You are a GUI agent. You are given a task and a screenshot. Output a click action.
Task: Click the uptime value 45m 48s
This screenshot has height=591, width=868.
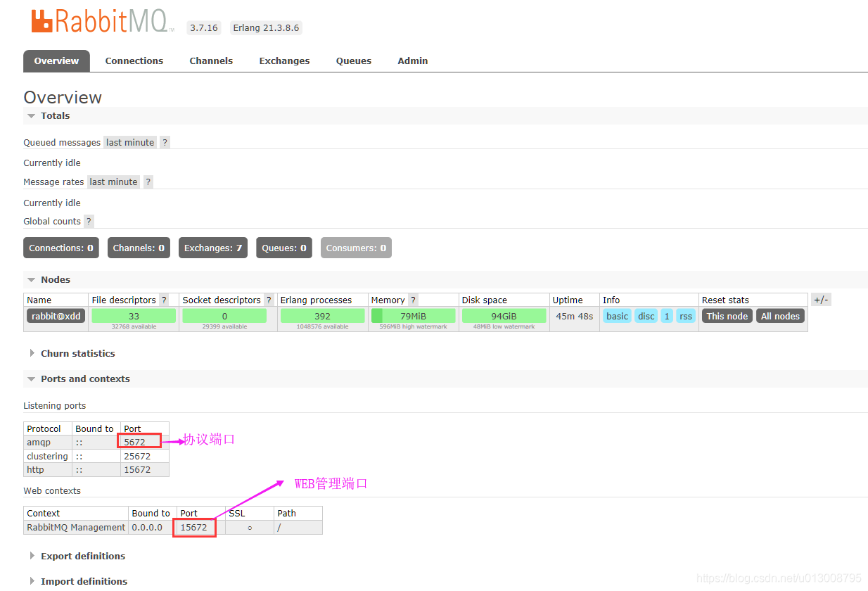tap(574, 316)
